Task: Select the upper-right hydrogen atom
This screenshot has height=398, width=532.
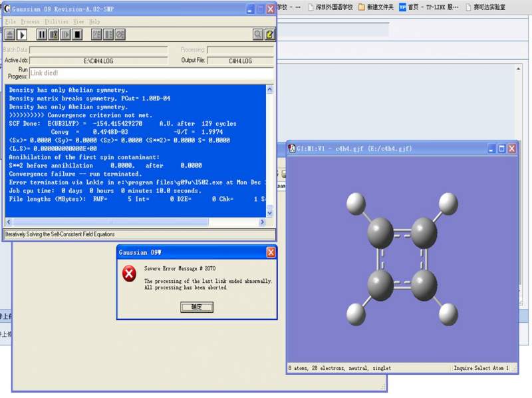Action: pos(449,204)
